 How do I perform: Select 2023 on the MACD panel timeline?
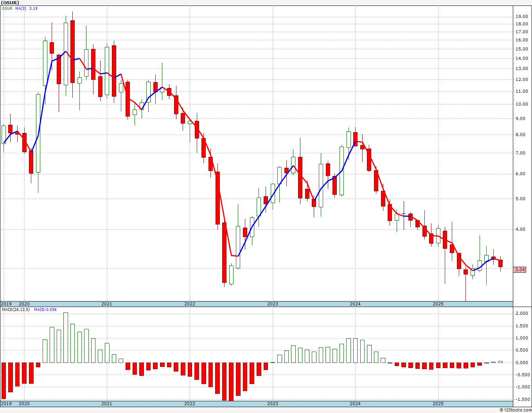click(273, 404)
